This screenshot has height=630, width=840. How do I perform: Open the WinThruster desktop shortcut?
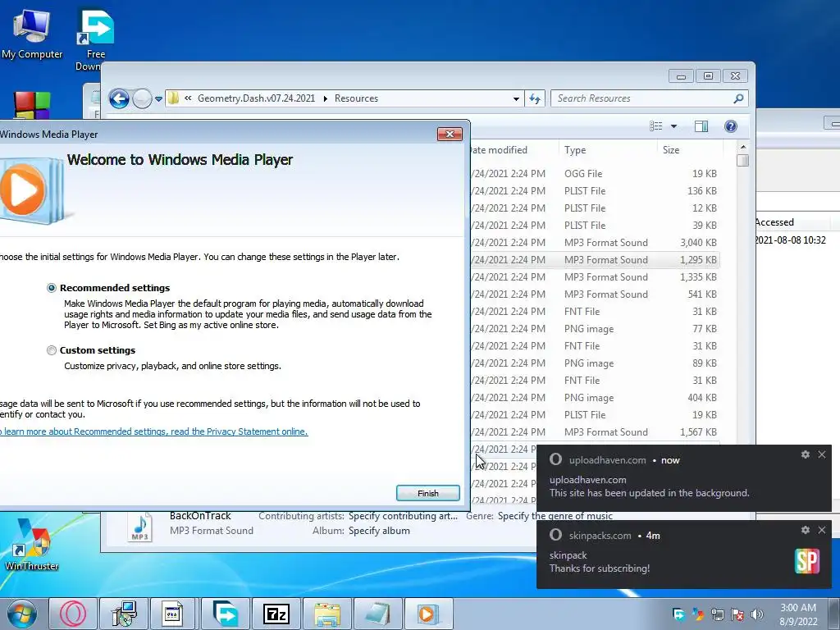(32, 544)
